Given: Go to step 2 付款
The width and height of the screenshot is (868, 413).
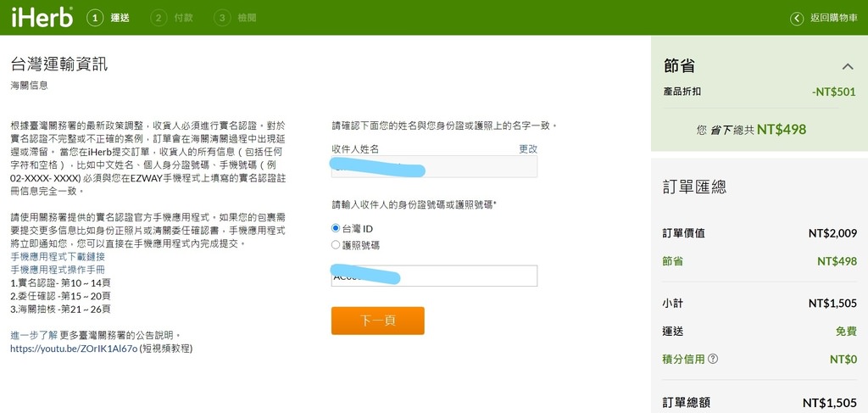Looking at the screenshot, I should click(x=171, y=18).
